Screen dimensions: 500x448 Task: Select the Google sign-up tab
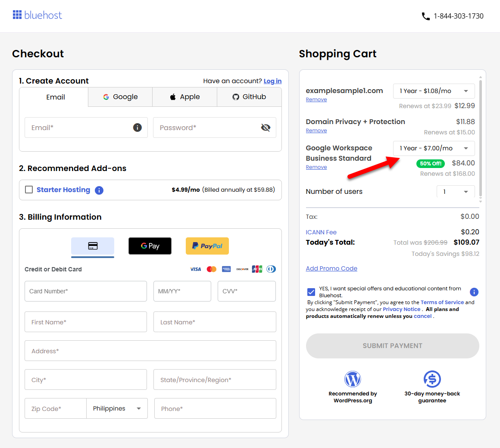click(121, 97)
